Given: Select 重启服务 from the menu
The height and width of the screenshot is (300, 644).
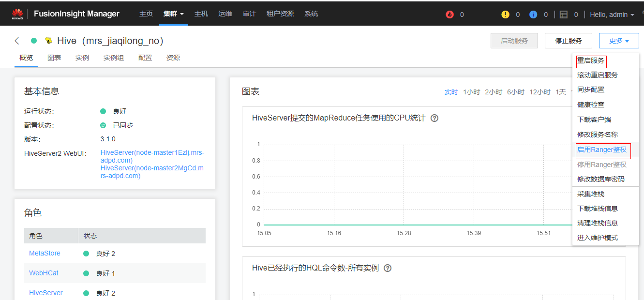Looking at the screenshot, I should (x=591, y=61).
